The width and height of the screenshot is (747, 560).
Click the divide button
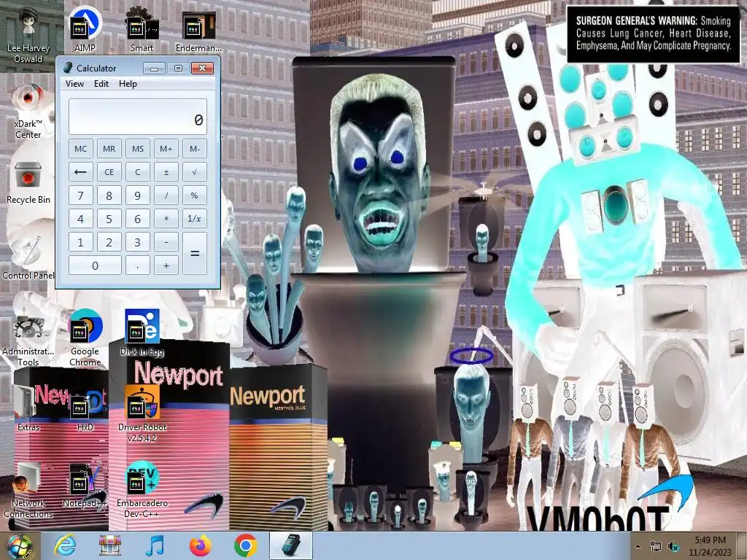click(166, 195)
